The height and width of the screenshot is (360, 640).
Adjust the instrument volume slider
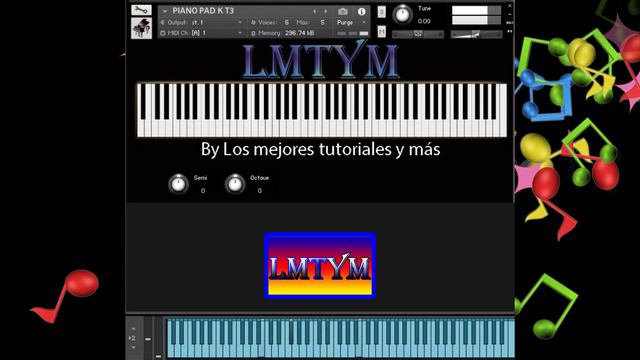coord(476,35)
